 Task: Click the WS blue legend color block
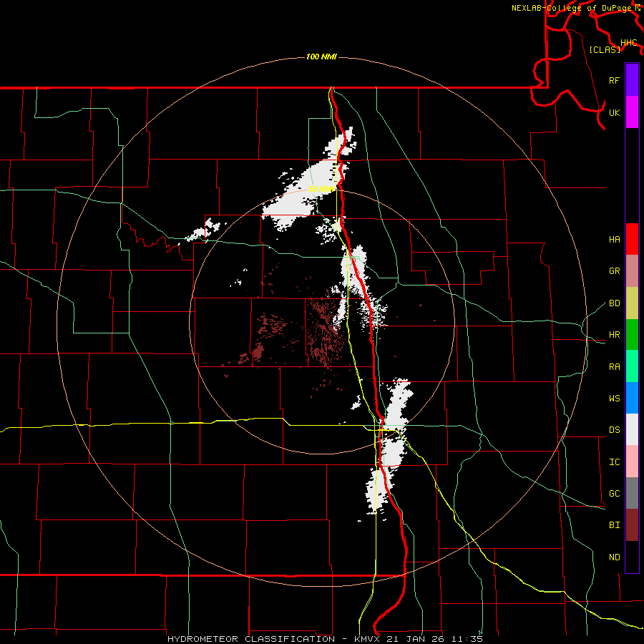point(632,398)
